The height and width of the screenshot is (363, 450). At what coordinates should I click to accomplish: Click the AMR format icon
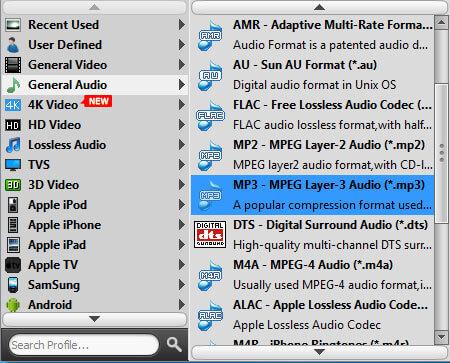(210, 35)
